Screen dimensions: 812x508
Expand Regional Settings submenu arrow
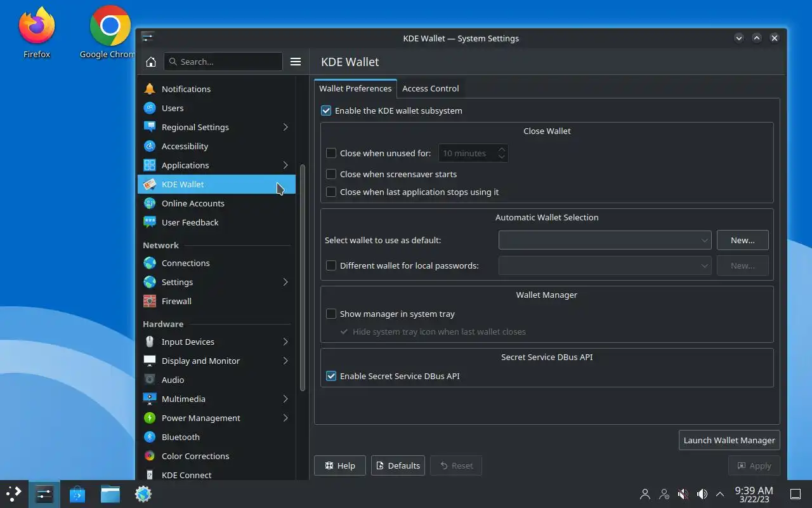[x=285, y=127]
